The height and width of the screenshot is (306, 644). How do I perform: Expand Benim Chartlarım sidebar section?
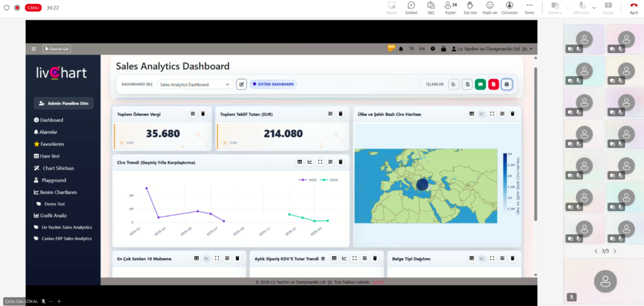(58, 192)
